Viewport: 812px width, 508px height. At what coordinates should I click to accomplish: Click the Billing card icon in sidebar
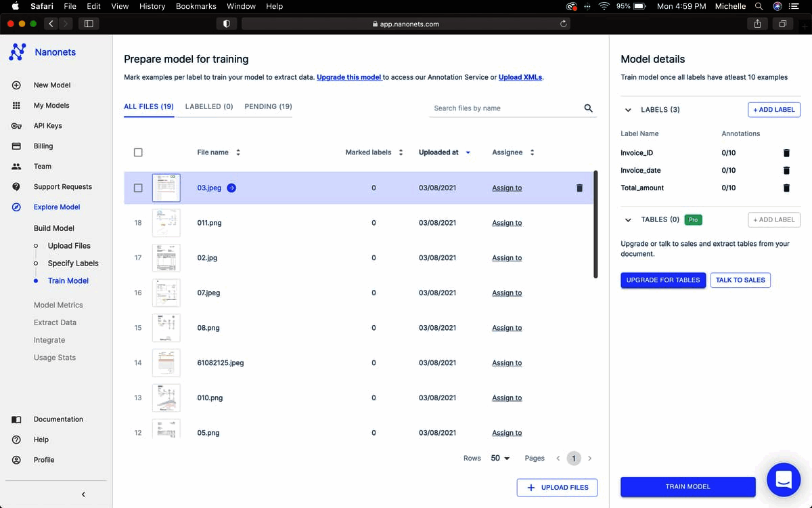click(16, 146)
